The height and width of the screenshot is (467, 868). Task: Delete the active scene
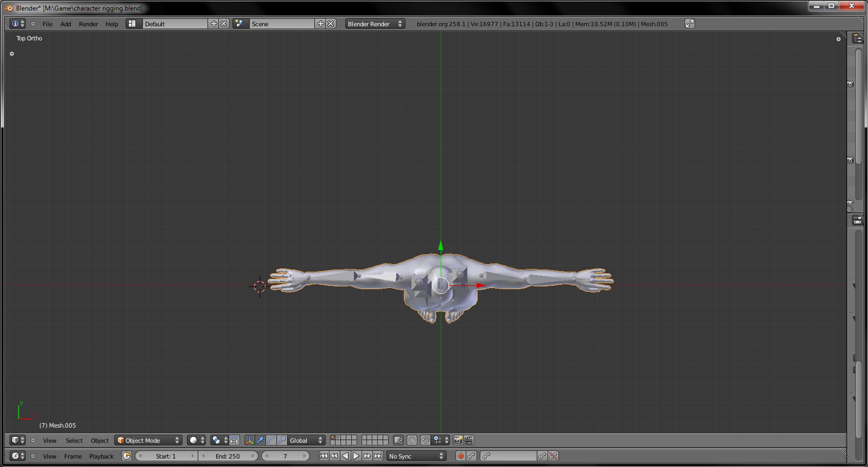(331, 24)
